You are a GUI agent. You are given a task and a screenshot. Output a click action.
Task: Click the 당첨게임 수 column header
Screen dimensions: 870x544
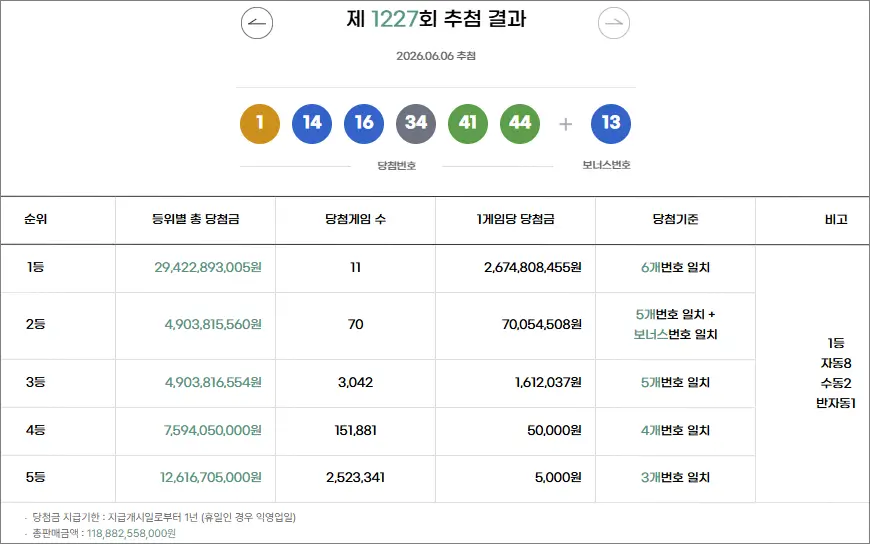(356, 219)
